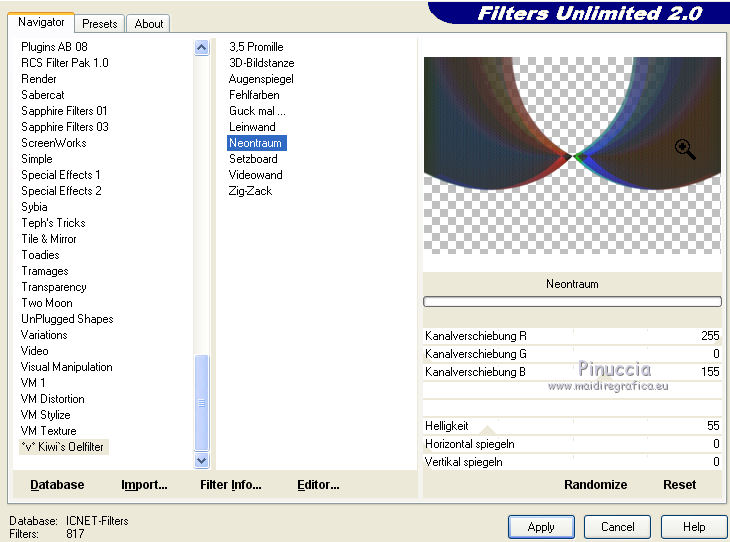The height and width of the screenshot is (542, 730).
Task: Choose the Videowand filter
Action: (256, 175)
